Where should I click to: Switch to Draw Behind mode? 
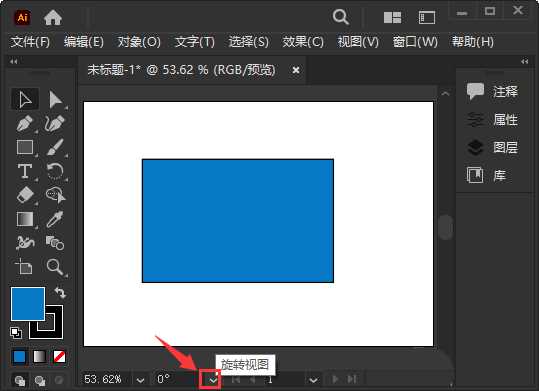(x=40, y=380)
